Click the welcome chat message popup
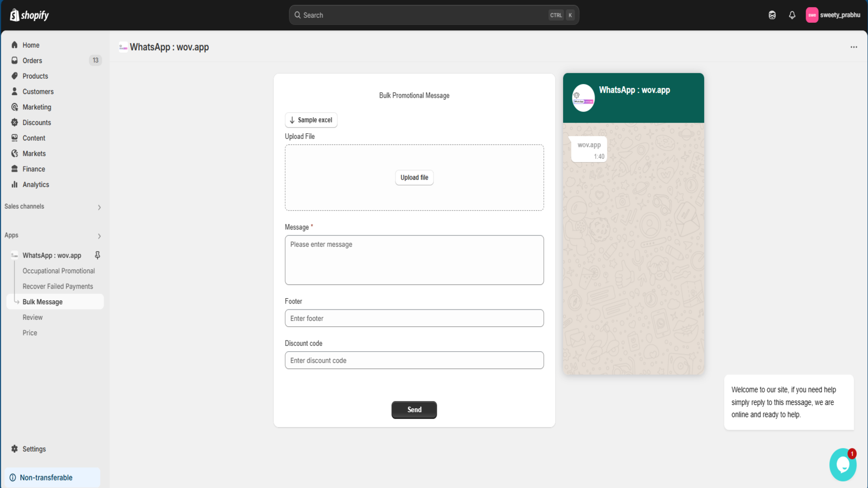 [x=789, y=402]
